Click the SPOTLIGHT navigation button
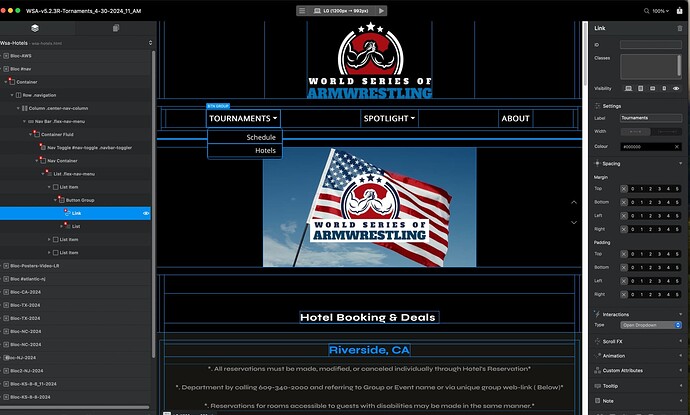 [x=388, y=118]
